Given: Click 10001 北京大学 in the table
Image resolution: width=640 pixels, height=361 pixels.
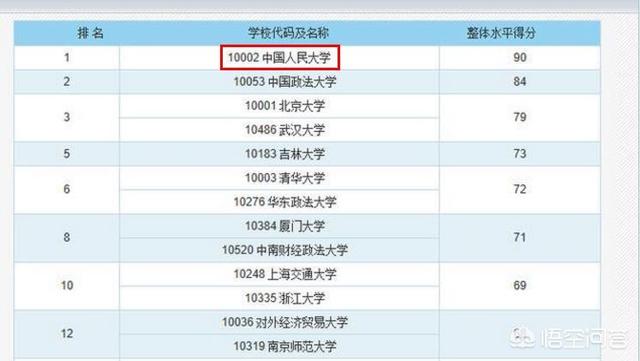Looking at the screenshot, I should point(285,106).
